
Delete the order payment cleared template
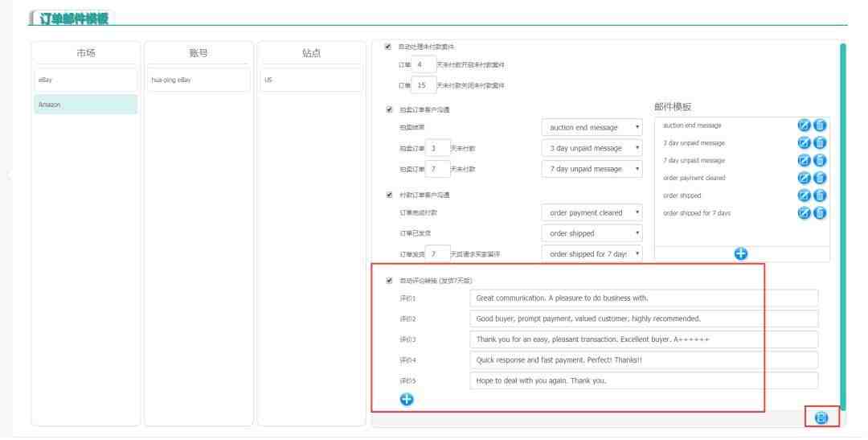click(x=820, y=178)
